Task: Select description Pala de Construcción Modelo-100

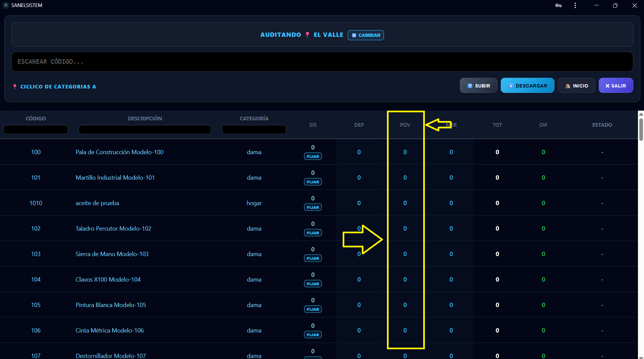Action: [119, 152]
